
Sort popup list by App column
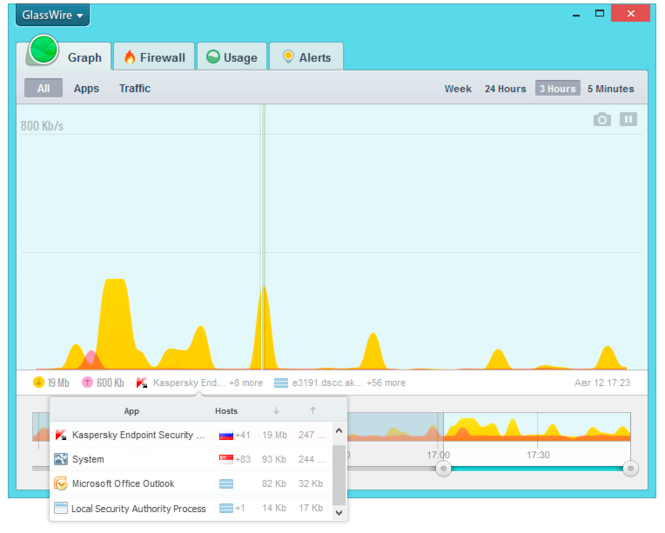coord(131,411)
